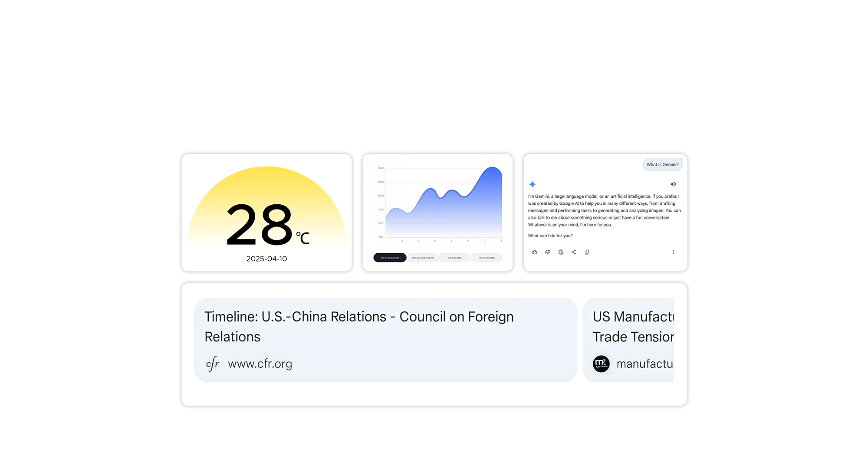
Task: Copy the Gemini response text
Action: 587,252
